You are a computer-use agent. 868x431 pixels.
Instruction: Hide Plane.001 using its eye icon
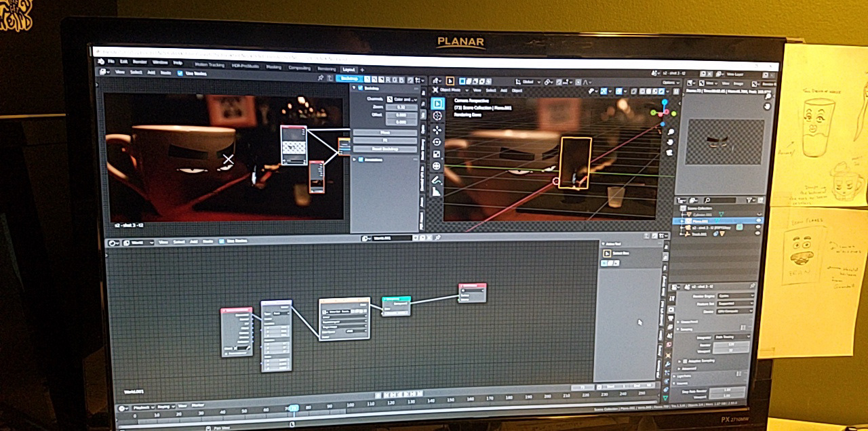pos(758,222)
